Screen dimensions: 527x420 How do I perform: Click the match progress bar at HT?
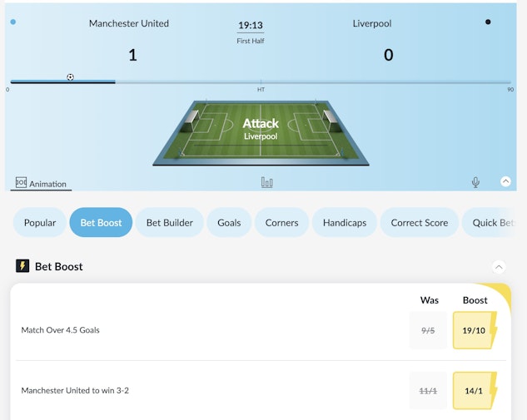coord(261,82)
